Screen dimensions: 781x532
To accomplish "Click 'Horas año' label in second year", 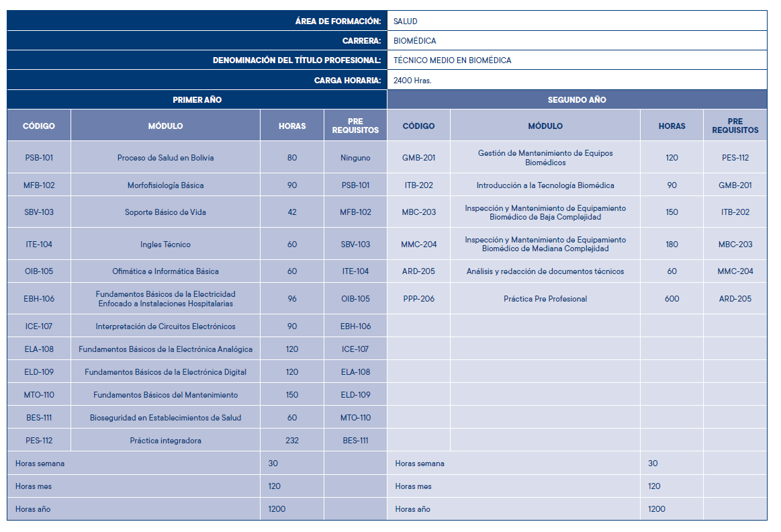I will [x=412, y=509].
